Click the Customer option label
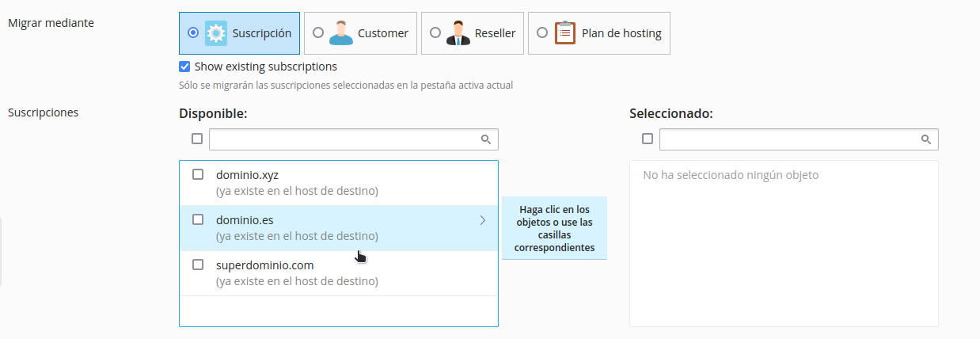 pyautogui.click(x=383, y=33)
